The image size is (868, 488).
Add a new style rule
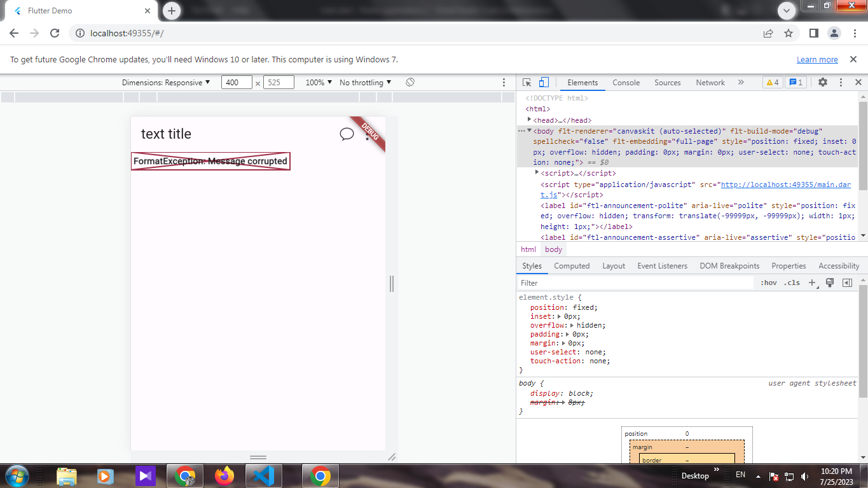(x=812, y=283)
